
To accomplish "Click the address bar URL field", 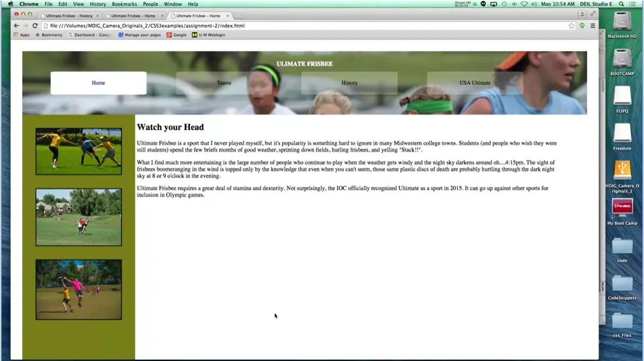I will [x=303, y=25].
